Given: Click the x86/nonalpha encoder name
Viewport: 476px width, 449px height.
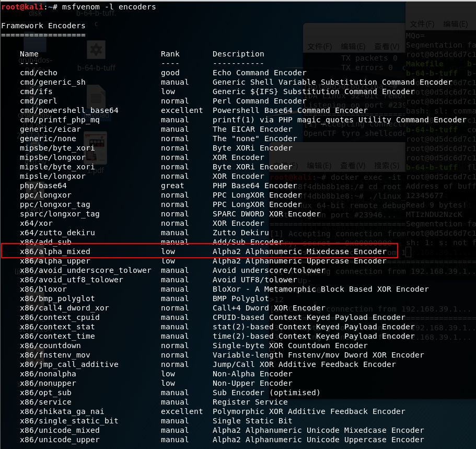Looking at the screenshot, I should [48, 374].
